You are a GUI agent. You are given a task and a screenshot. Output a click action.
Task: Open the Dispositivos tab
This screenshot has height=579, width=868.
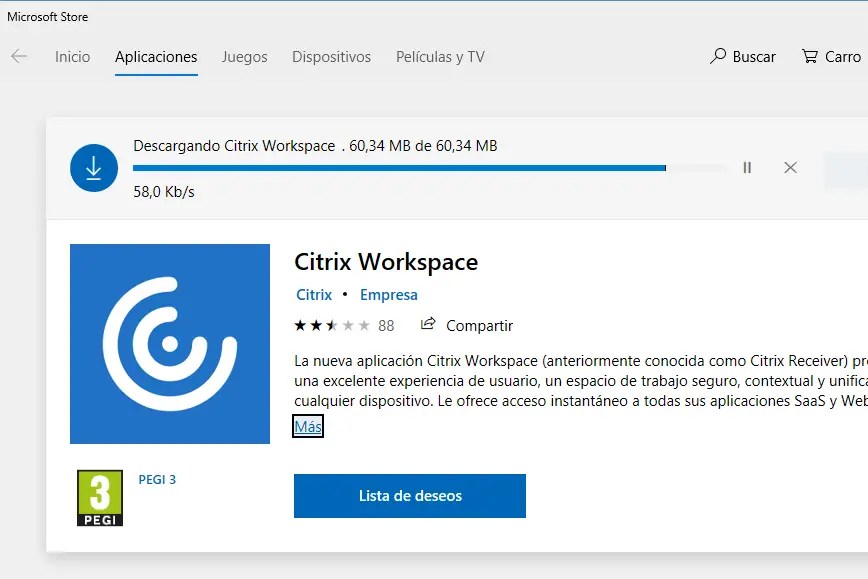332,57
